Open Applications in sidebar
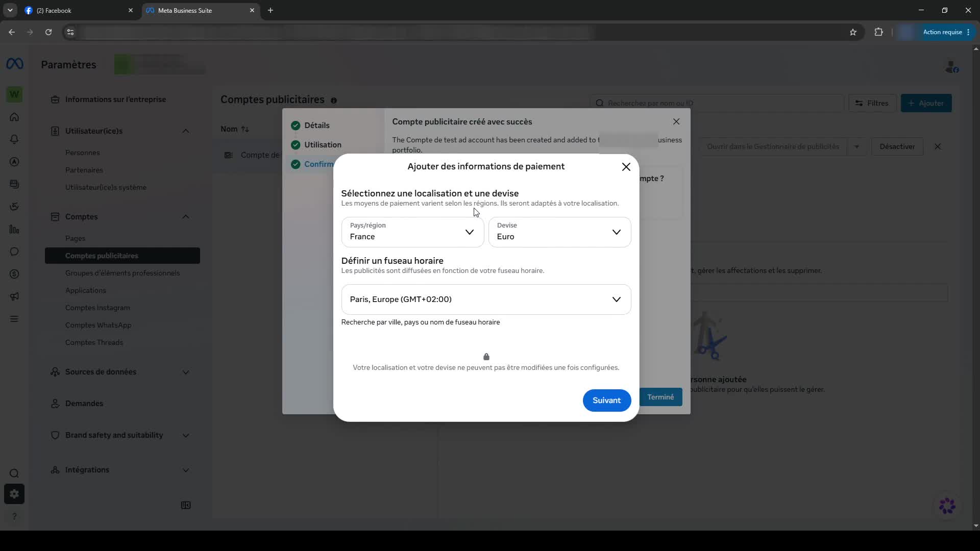Screen dimensions: 980x551 (86, 290)
